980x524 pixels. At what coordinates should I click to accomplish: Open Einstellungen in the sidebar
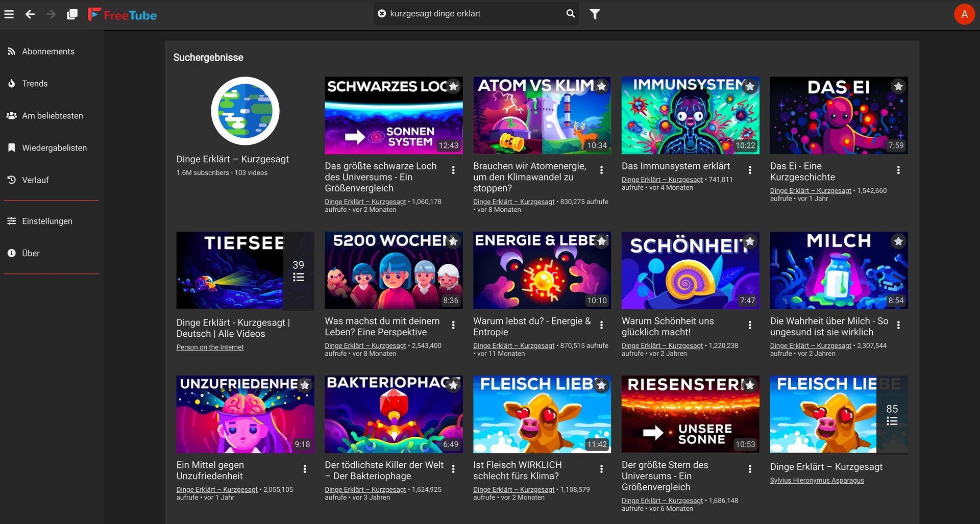(x=51, y=221)
